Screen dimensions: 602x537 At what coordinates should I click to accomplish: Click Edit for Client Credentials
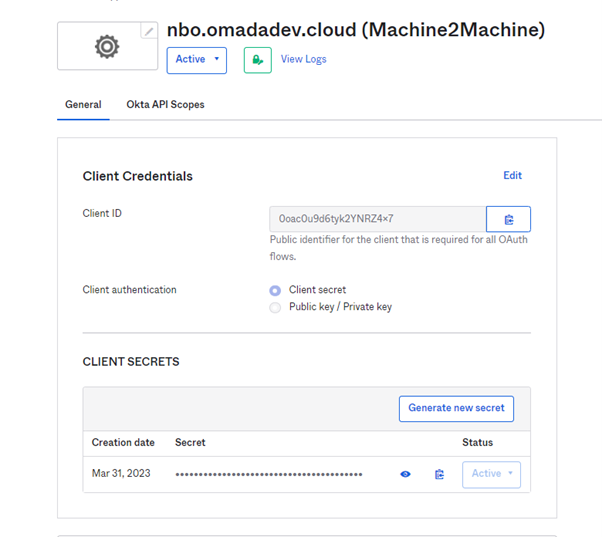coord(513,175)
